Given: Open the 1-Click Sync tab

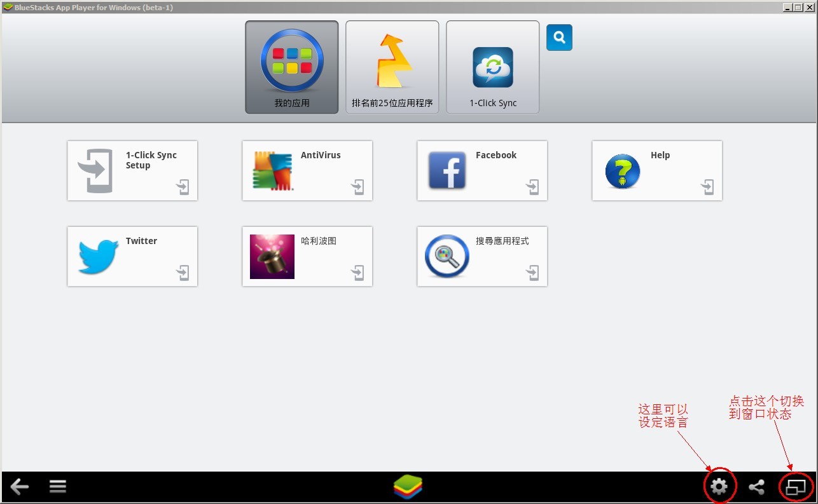Looking at the screenshot, I should (x=493, y=67).
